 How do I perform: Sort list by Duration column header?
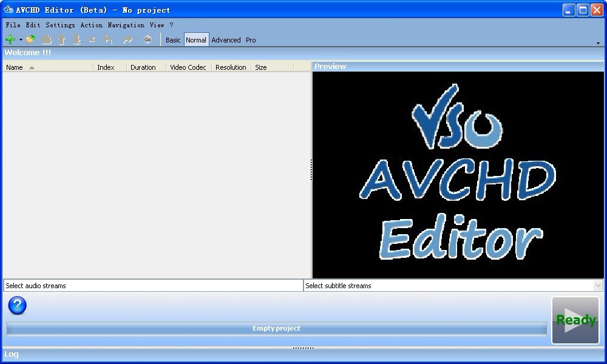(x=146, y=67)
